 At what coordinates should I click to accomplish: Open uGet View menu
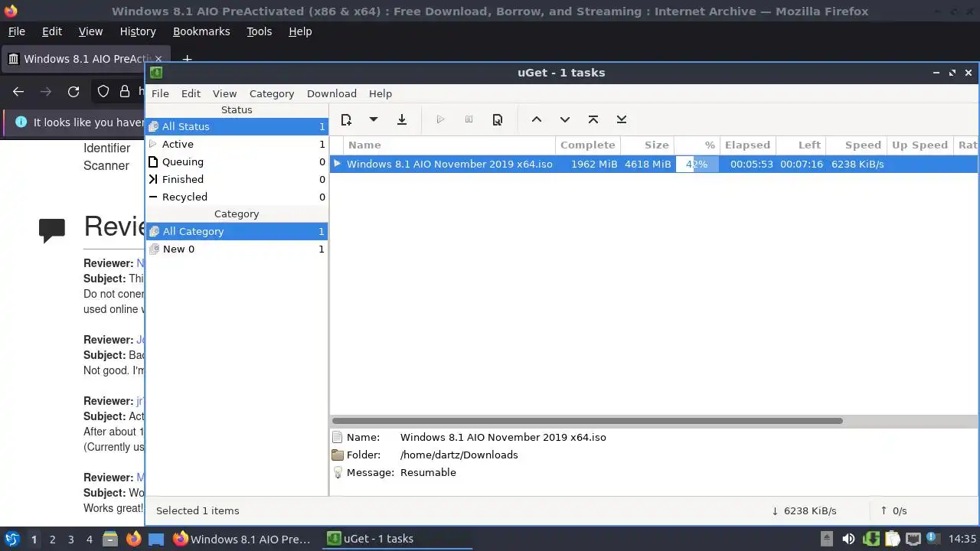[224, 93]
